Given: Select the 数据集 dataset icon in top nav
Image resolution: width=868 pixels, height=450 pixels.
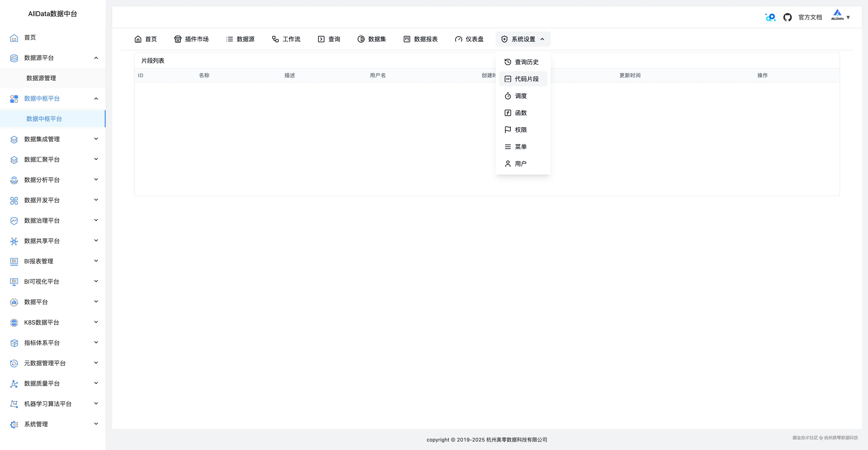Looking at the screenshot, I should [361, 39].
